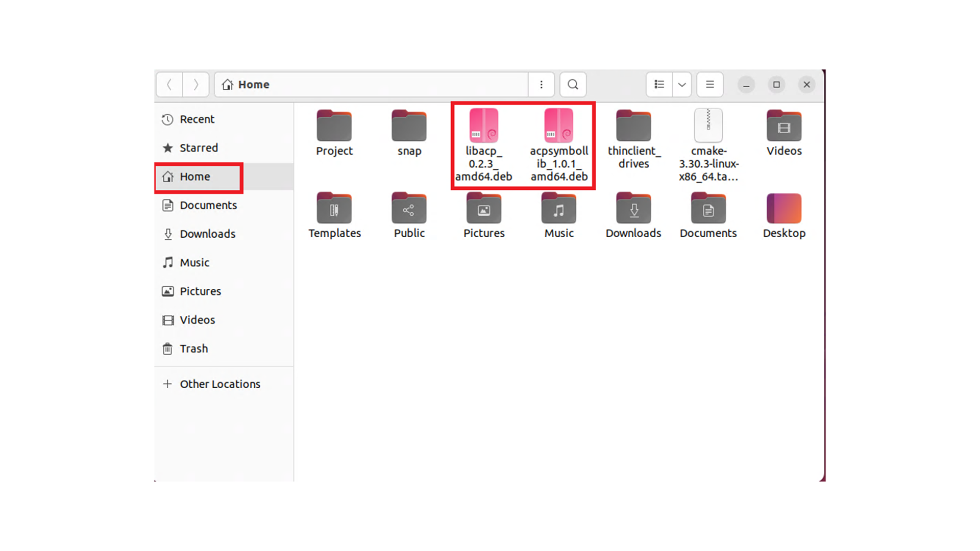
Task: Toggle list view layout button
Action: 659,85
